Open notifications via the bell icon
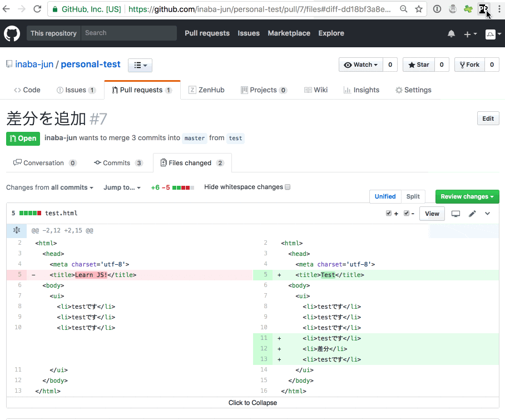 [451, 34]
